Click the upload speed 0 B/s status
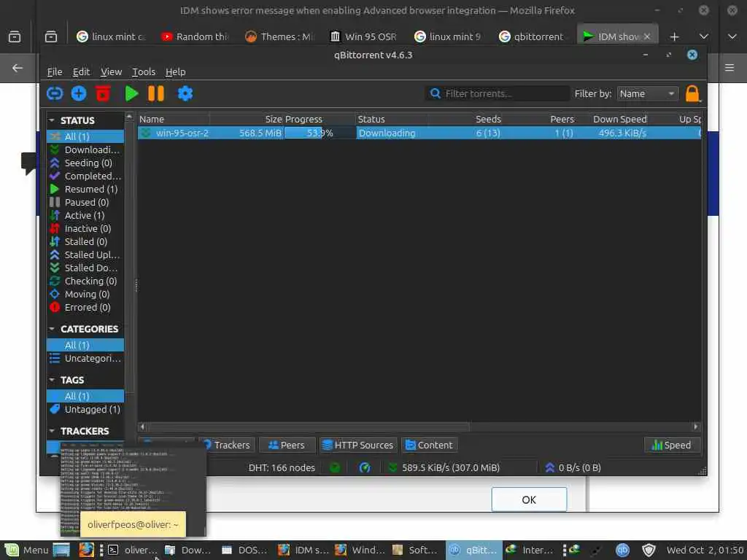This screenshot has height=560, width=747. (x=573, y=467)
